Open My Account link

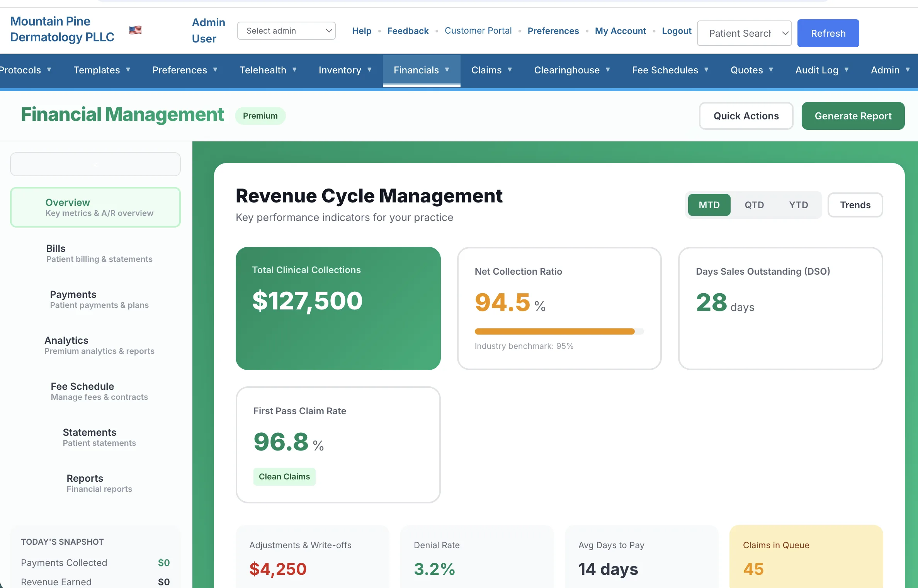click(x=620, y=31)
